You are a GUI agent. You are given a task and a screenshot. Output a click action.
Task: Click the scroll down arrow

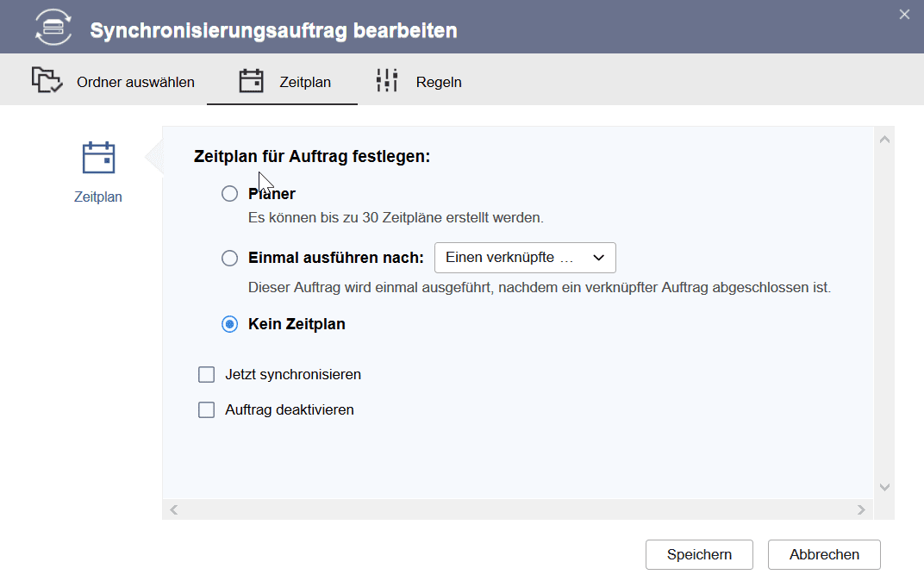coord(884,487)
